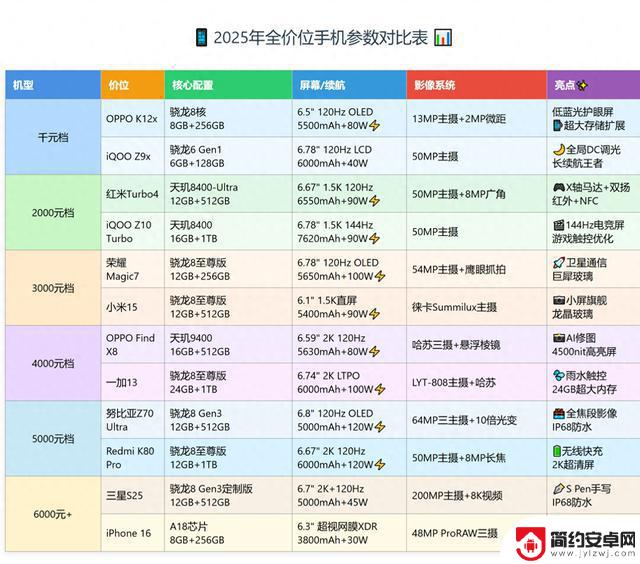The width and height of the screenshot is (640, 564).
Task: Select the 红米Turbo4 model cell
Action: [x=133, y=194]
